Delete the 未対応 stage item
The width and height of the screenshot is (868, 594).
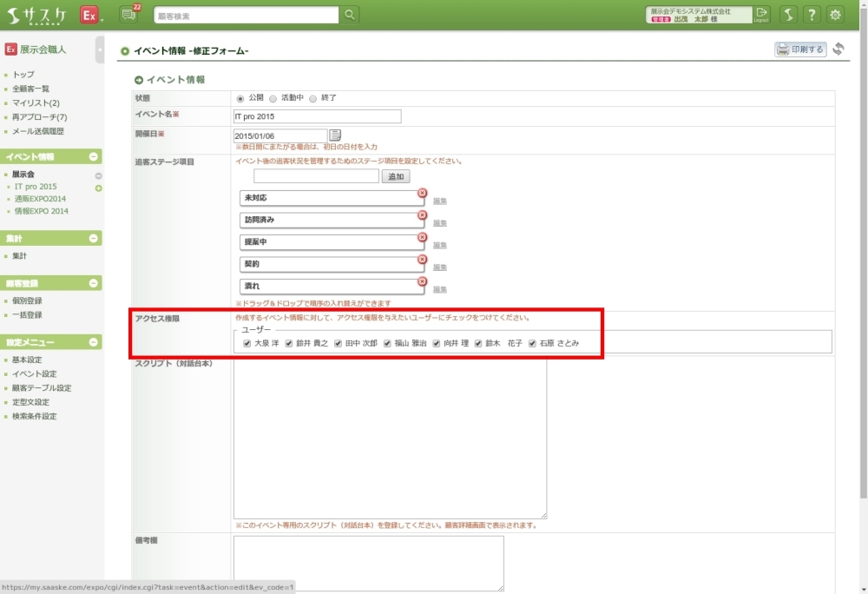pos(423,193)
